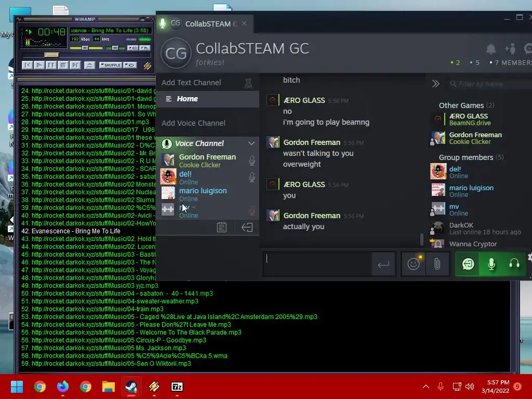
Task: Open the Home text channel
Action: point(207,99)
